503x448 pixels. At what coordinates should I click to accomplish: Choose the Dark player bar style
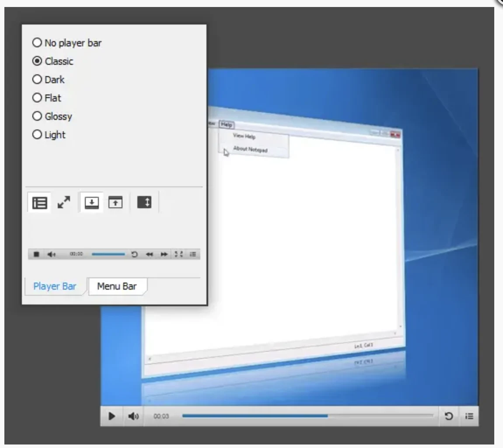point(49,79)
